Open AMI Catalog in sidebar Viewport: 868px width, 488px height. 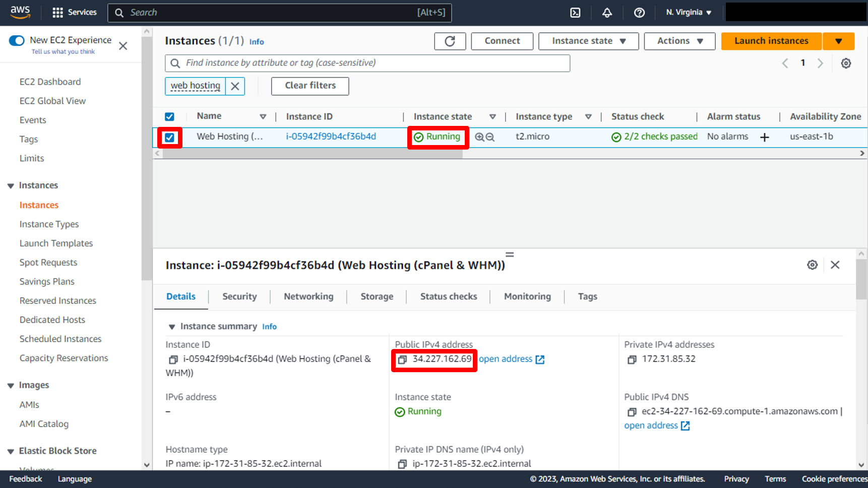tap(44, 425)
